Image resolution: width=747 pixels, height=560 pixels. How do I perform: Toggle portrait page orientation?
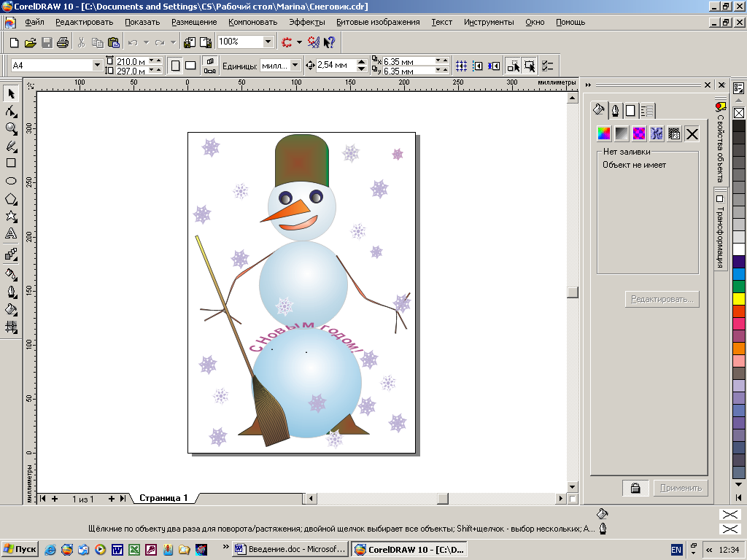[x=175, y=66]
